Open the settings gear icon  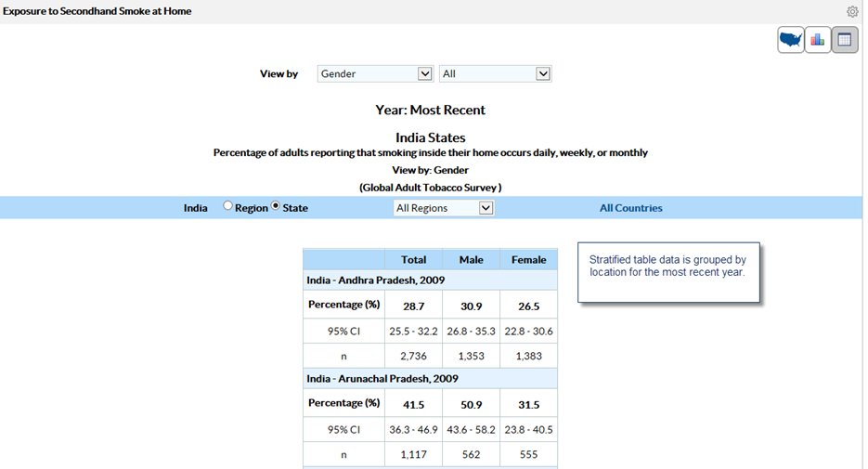click(852, 12)
